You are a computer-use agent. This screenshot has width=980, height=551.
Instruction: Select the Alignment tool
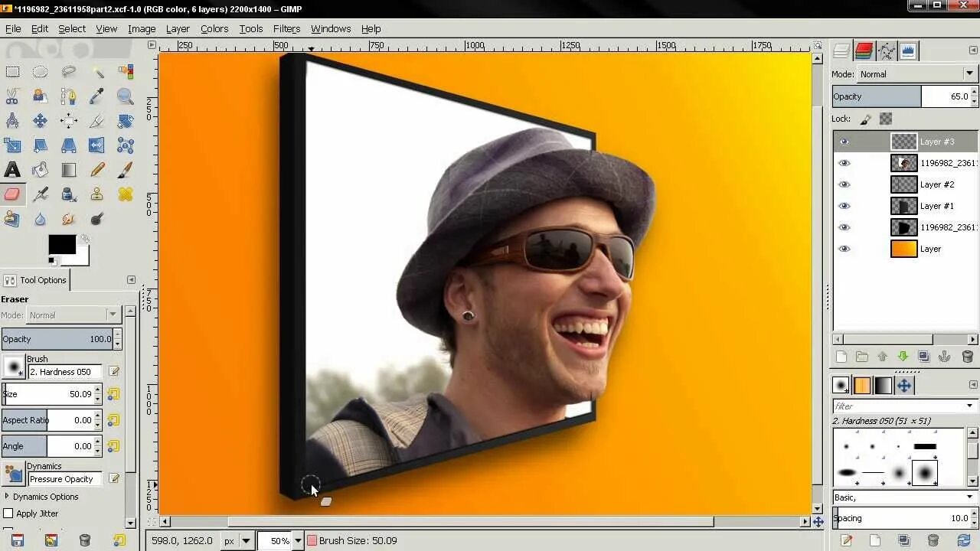69,121
